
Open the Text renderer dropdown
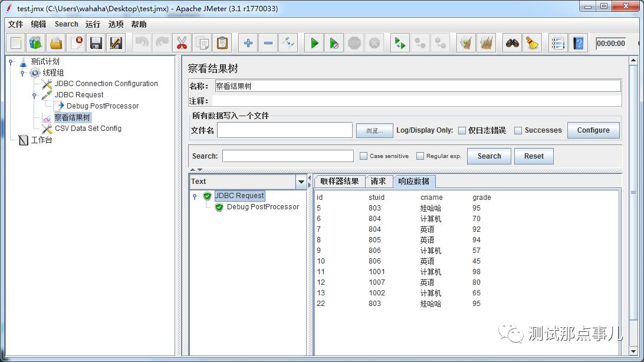pyautogui.click(x=301, y=182)
